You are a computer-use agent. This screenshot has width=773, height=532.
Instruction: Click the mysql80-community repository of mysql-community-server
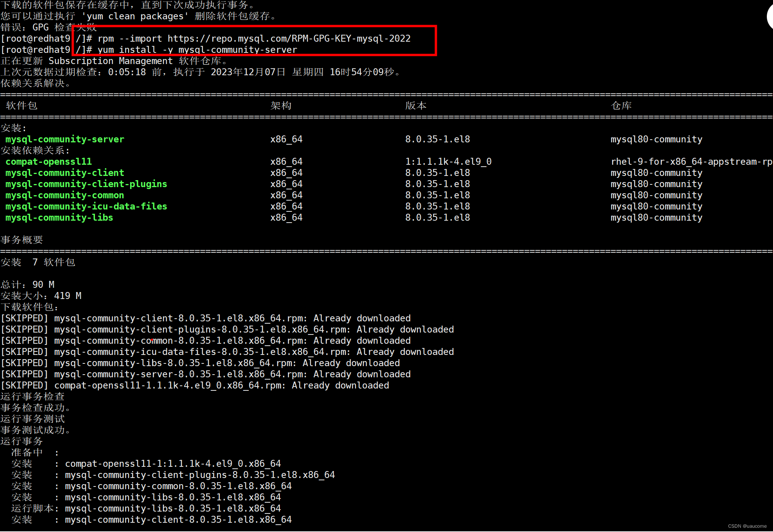pos(656,139)
